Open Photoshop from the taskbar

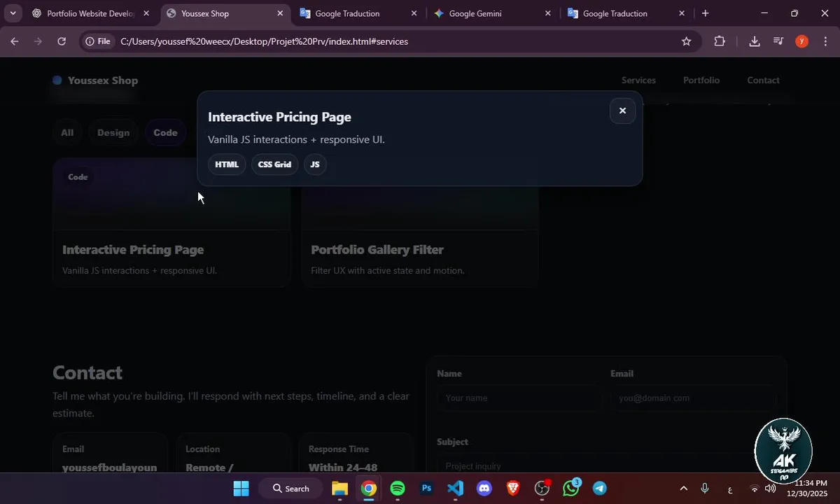426,489
